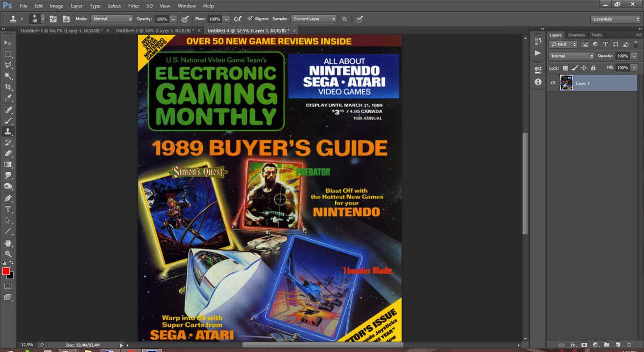644x352 pixels.
Task: Toggle filter for pixel layers
Action: [x=586, y=45]
